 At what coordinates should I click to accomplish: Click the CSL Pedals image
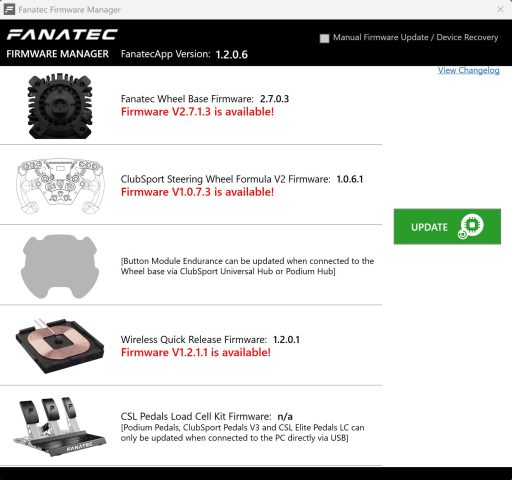click(60, 426)
